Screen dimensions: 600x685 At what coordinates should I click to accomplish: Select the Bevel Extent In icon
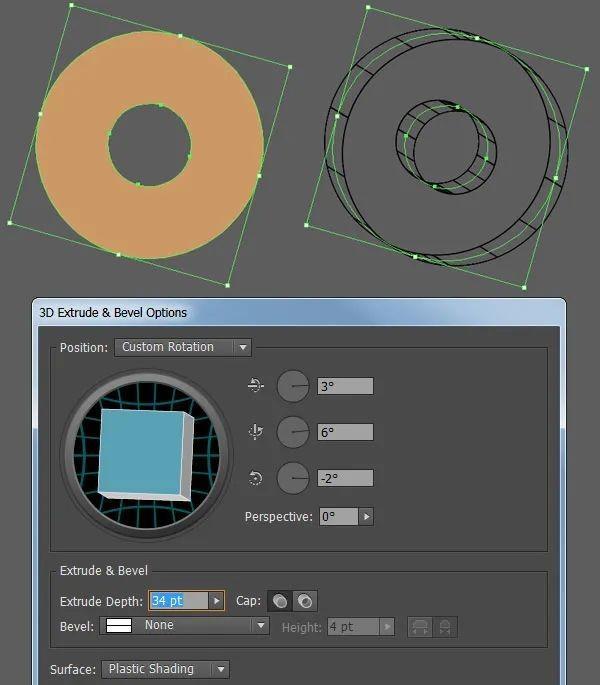pos(445,627)
